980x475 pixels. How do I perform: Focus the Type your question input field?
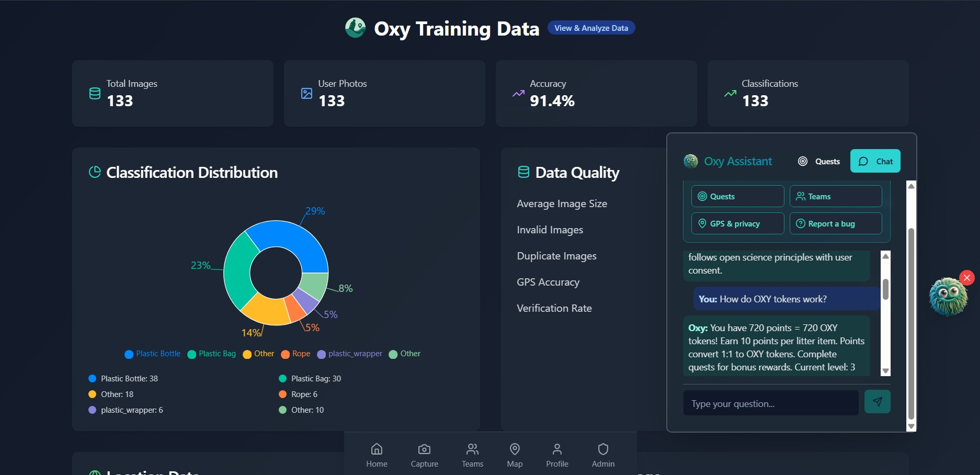point(770,403)
